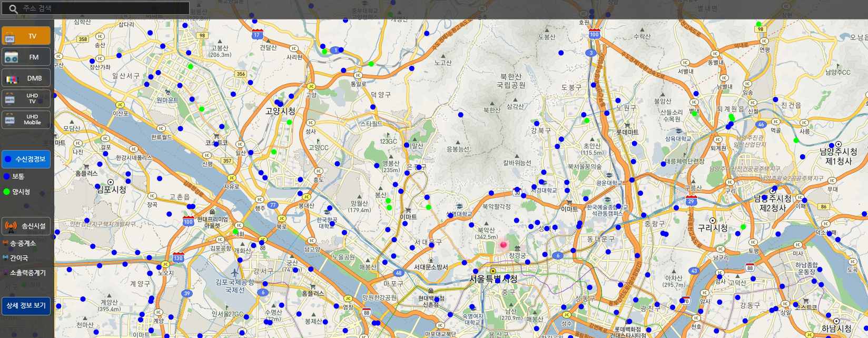
Task: Click the 스타필드 map label
Action: click(x=371, y=124)
